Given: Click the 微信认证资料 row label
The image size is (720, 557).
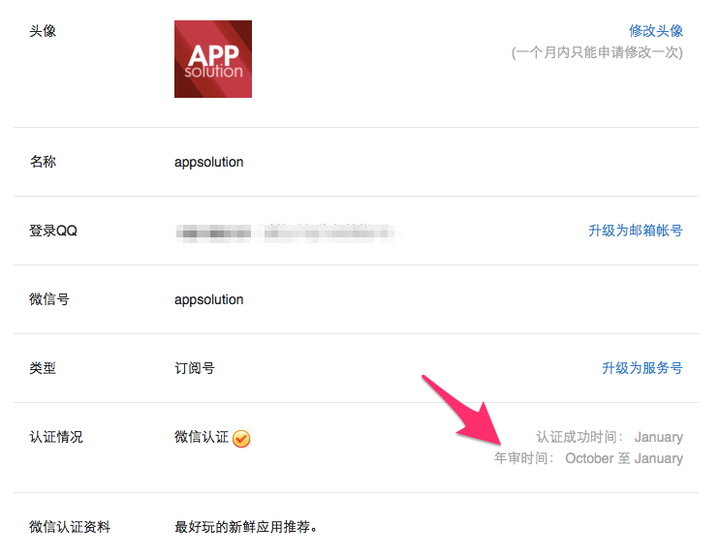Looking at the screenshot, I should tap(70, 526).
